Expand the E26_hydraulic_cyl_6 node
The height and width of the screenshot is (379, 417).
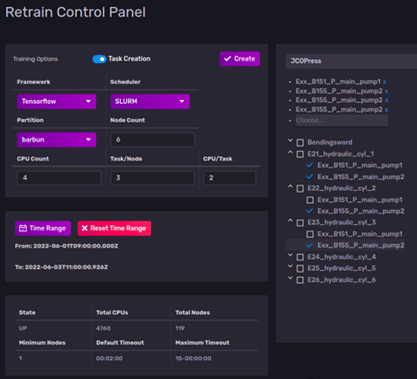(x=290, y=278)
